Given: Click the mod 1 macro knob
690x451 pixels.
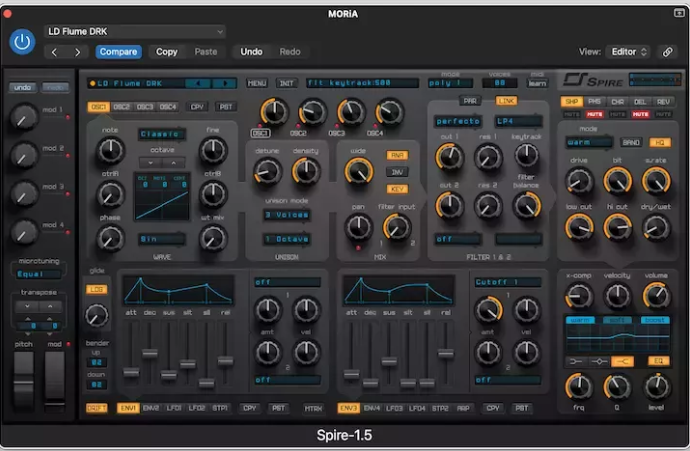Looking at the screenshot, I should pyautogui.click(x=23, y=117).
